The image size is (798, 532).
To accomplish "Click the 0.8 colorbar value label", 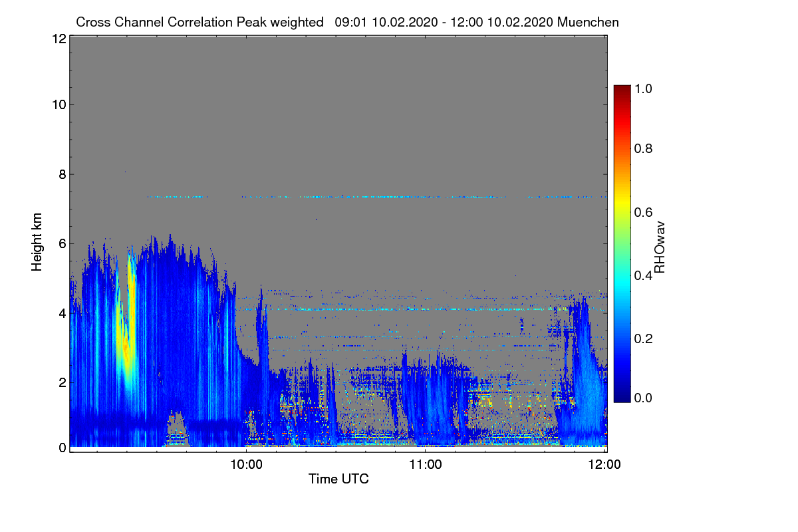I will [643, 148].
